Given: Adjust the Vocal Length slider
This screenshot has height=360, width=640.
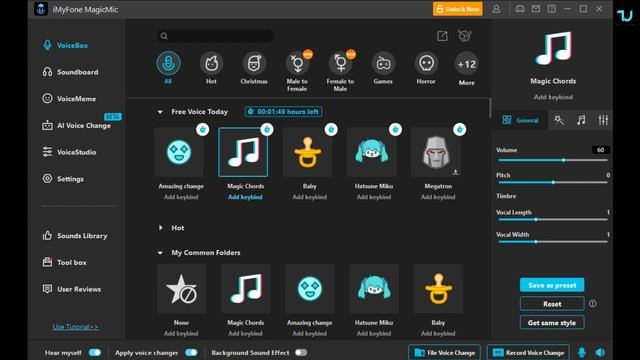Looking at the screenshot, I should [553, 220].
